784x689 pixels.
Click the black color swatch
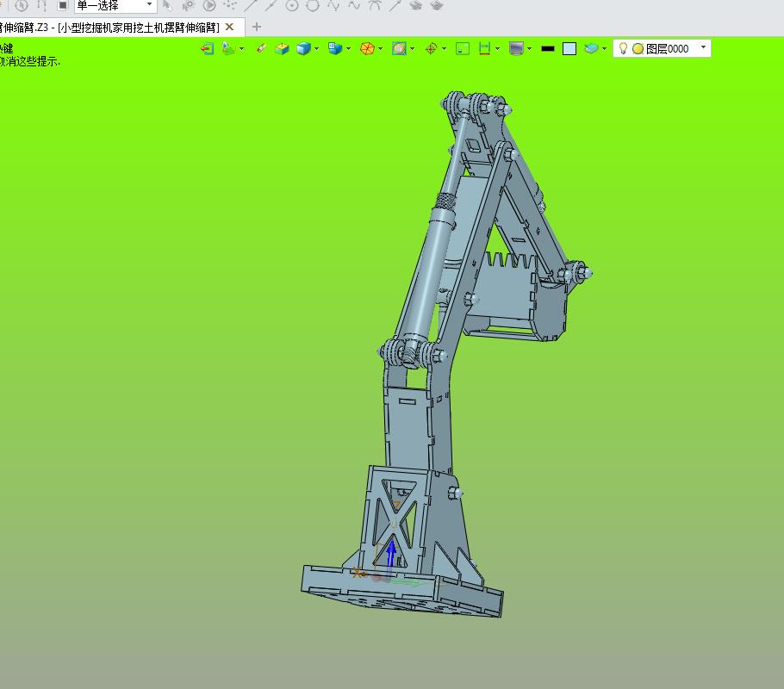click(548, 49)
